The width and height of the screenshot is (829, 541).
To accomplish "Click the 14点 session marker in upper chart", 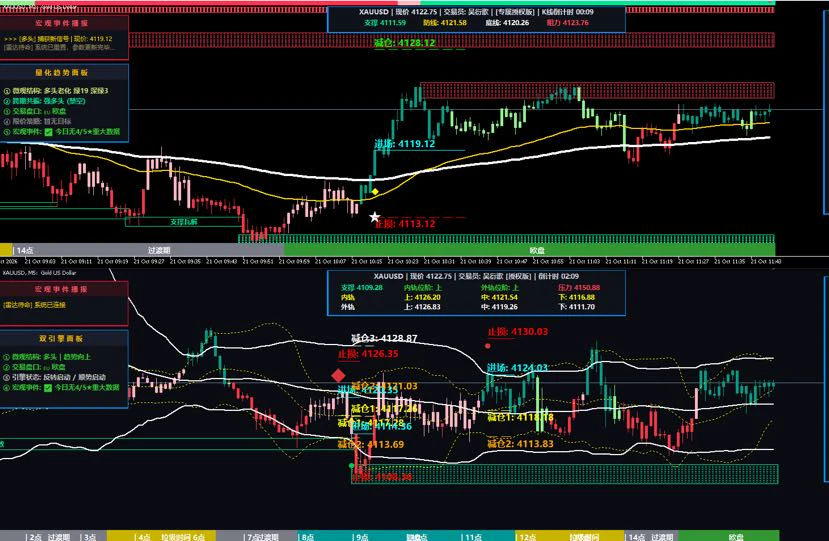I will point(25,250).
